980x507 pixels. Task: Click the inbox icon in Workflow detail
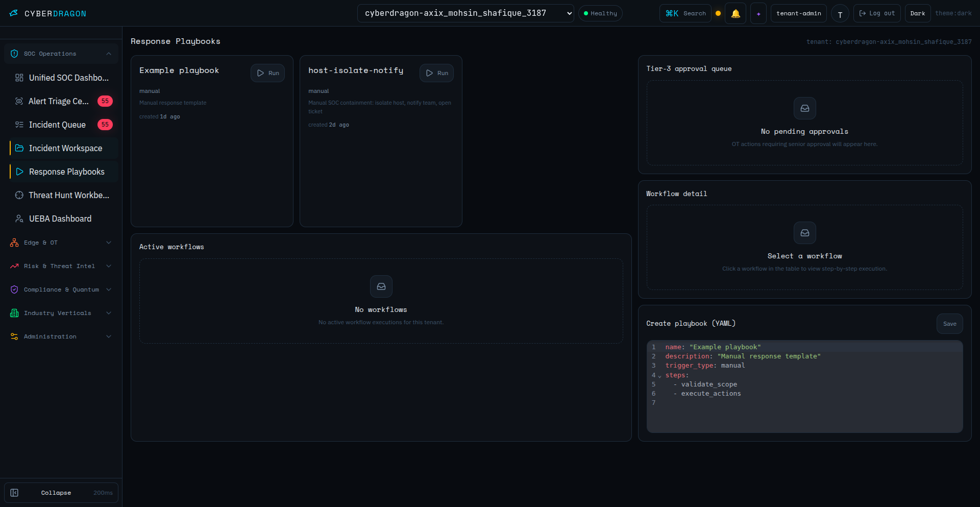click(805, 233)
